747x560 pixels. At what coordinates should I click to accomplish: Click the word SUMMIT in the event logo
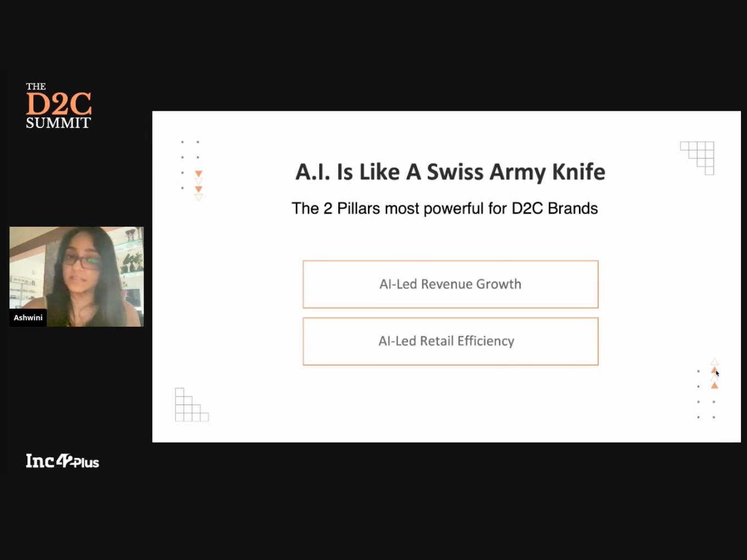click(58, 123)
